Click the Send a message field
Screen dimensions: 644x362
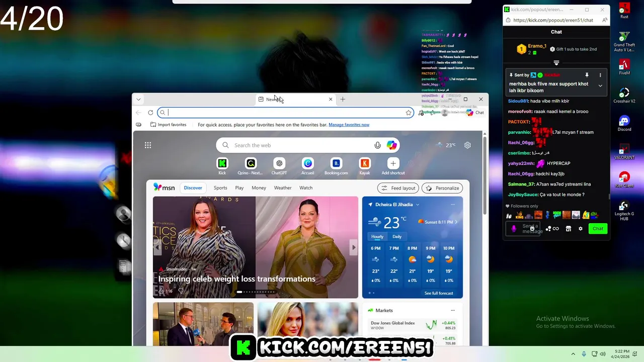click(x=523, y=229)
